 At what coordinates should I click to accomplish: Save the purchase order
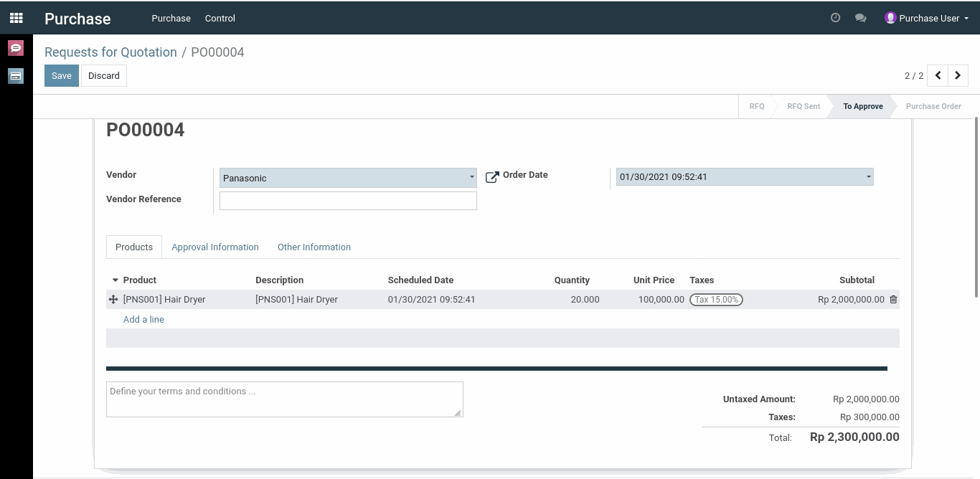[62, 75]
